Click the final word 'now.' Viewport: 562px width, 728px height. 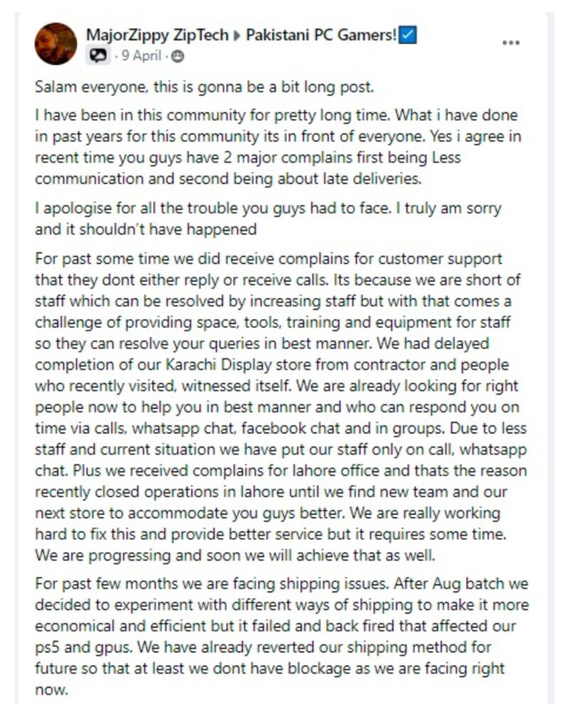pos(52,690)
